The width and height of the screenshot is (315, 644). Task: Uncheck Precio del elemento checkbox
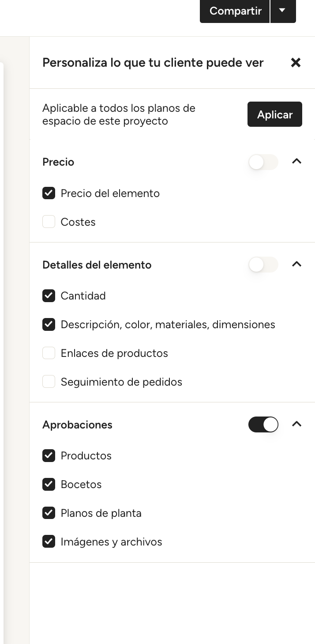pos(49,193)
